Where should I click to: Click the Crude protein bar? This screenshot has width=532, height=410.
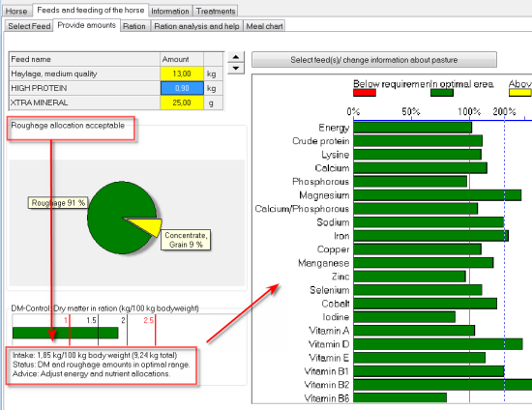coord(418,141)
